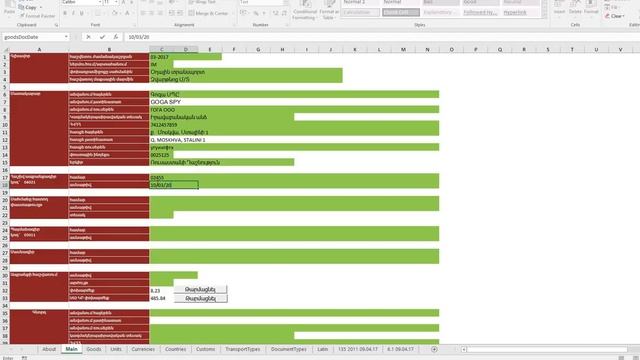The width and height of the screenshot is (640, 360).
Task: Select cell containing 03-2017
Action: pos(185,57)
